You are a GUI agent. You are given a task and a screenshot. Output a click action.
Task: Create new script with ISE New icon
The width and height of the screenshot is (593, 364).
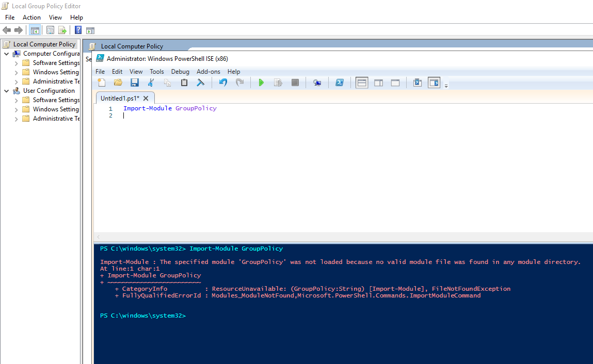coord(101,82)
